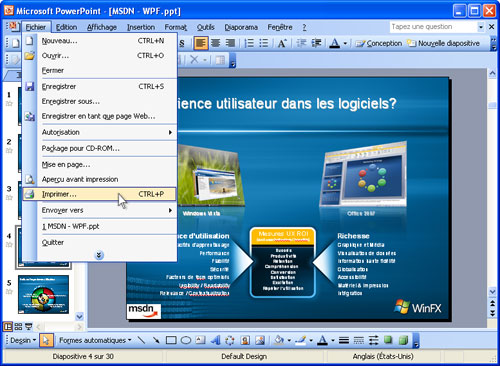500x366 pixels.
Task: Expand the full Fichier menu with chevrons
Action: coord(99,255)
